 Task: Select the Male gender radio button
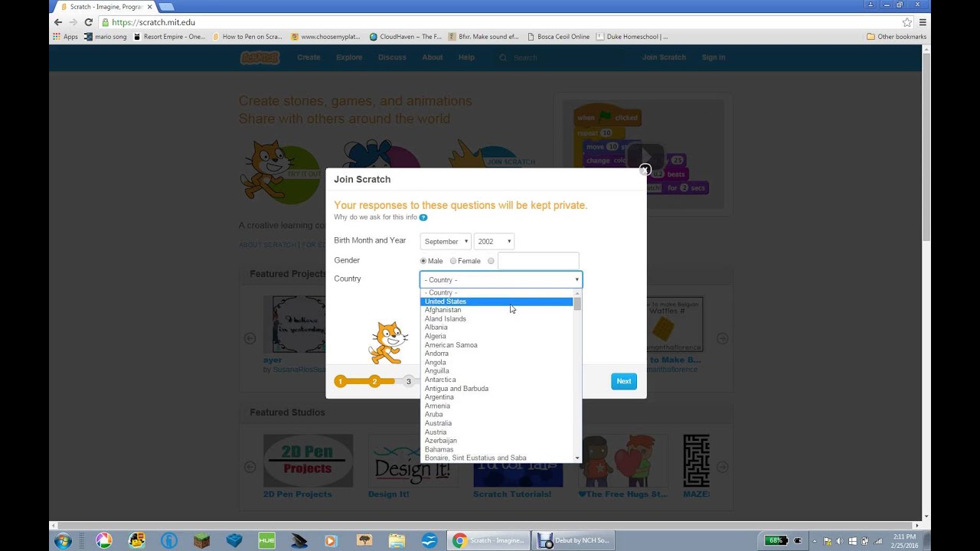pyautogui.click(x=423, y=261)
